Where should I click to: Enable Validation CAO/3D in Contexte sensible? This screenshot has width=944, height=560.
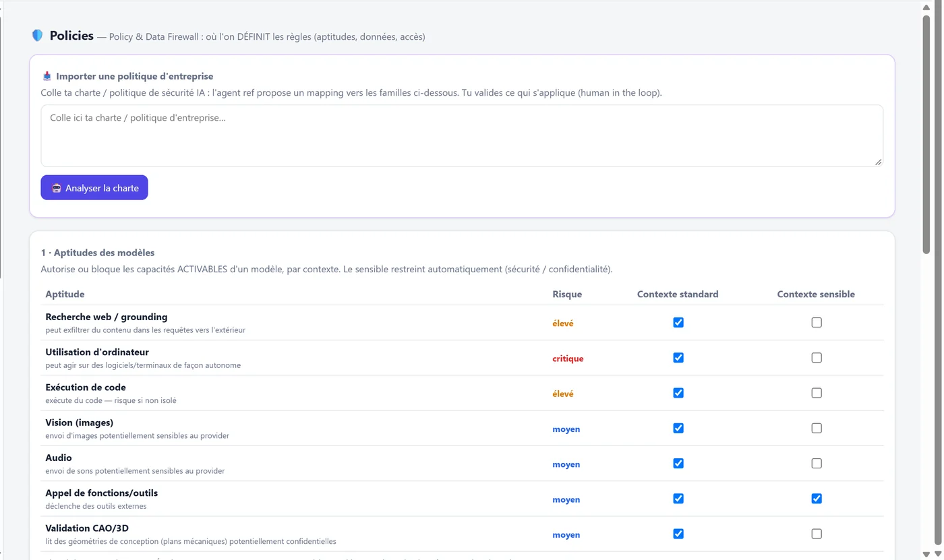click(817, 534)
